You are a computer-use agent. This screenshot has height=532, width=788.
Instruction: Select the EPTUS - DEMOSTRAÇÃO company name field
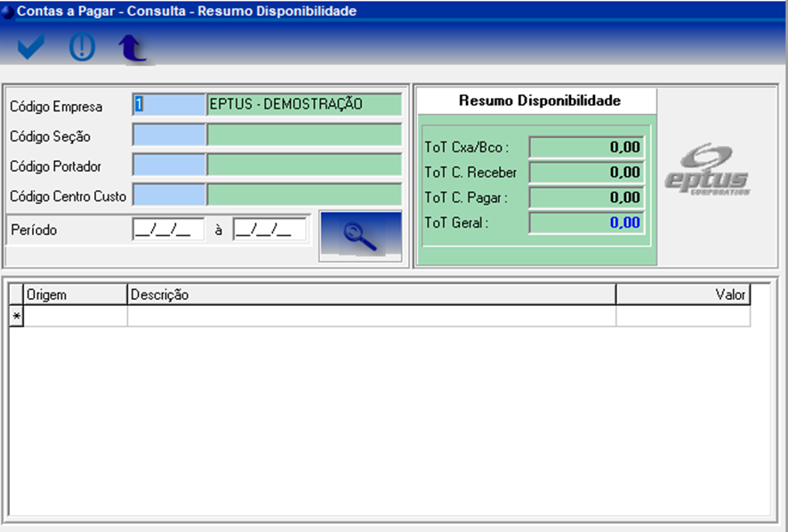coord(304,105)
